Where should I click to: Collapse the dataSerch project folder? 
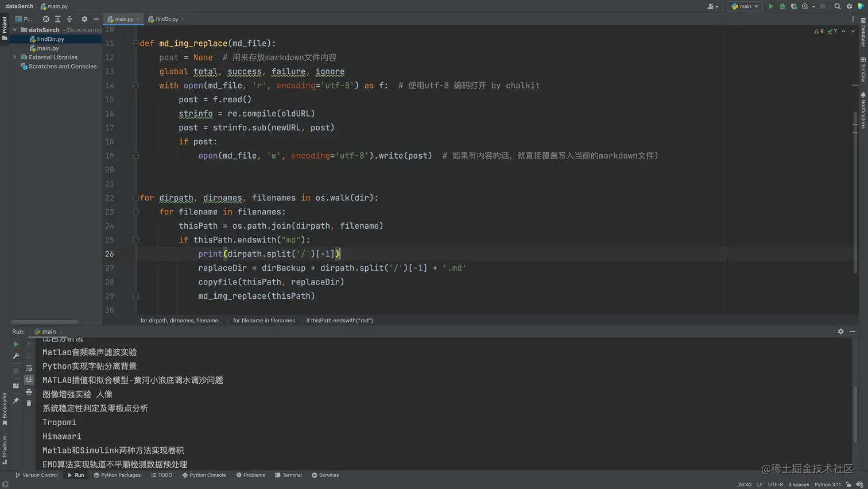pyautogui.click(x=15, y=30)
